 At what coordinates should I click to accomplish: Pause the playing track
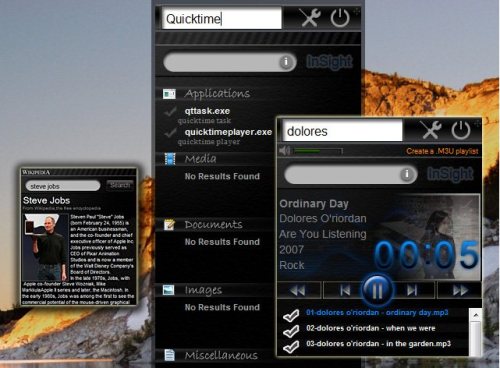click(377, 291)
